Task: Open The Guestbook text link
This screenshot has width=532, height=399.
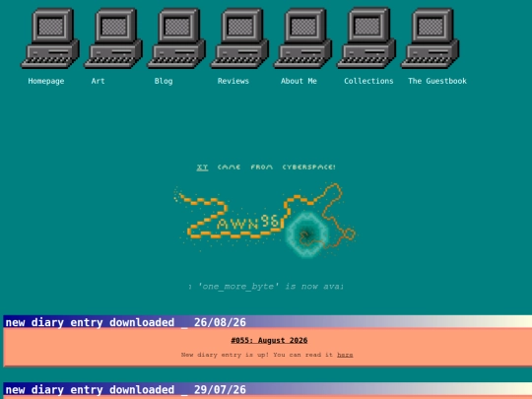Action: coord(437,81)
